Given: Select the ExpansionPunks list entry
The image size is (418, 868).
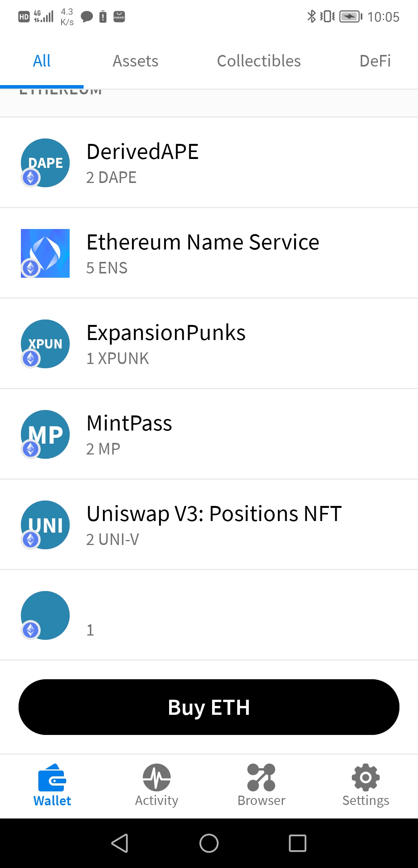Looking at the screenshot, I should pyautogui.click(x=209, y=343).
